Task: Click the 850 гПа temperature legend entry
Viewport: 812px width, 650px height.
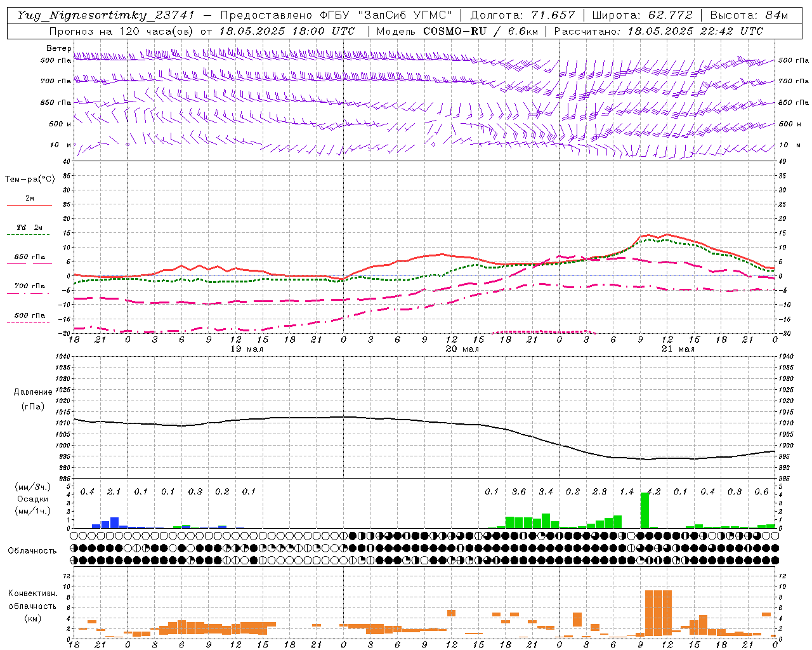Action: [x=30, y=257]
